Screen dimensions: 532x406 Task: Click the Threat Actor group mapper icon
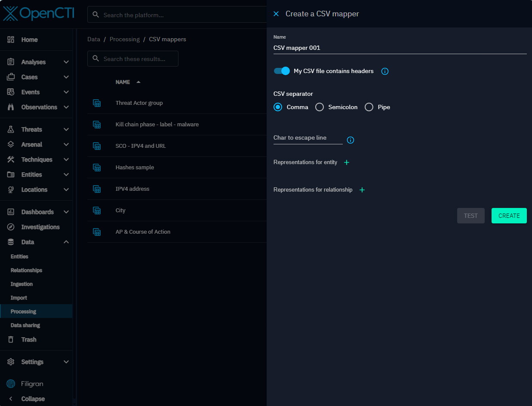tap(97, 103)
